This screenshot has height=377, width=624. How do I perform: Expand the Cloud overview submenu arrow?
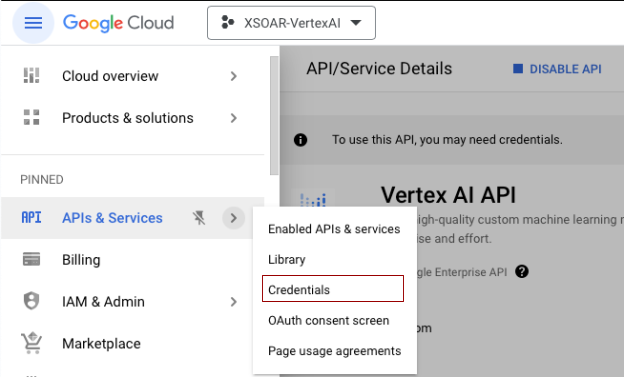point(234,76)
